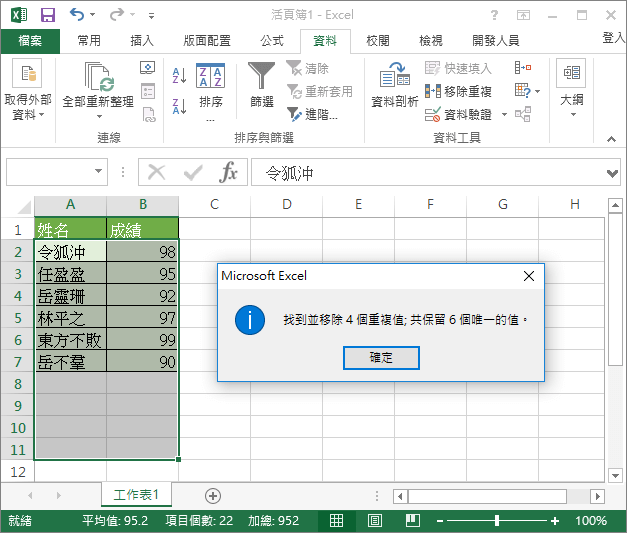Switch to Page Break Preview view
This screenshot has width=627, height=533.
click(411, 521)
